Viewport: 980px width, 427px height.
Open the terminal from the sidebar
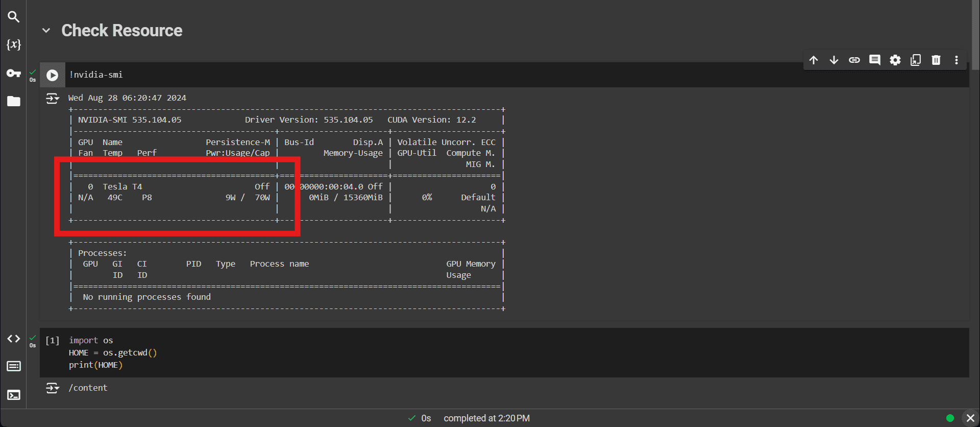(x=13, y=395)
